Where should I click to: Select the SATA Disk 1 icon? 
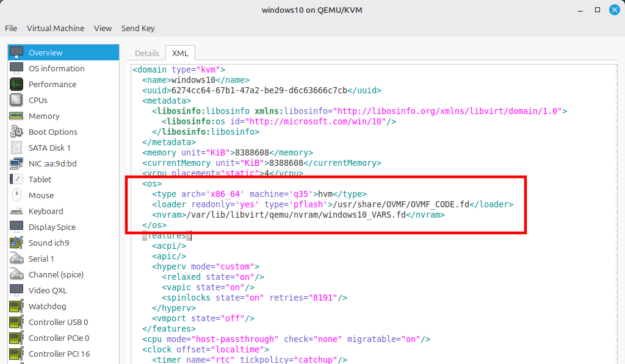click(x=16, y=148)
